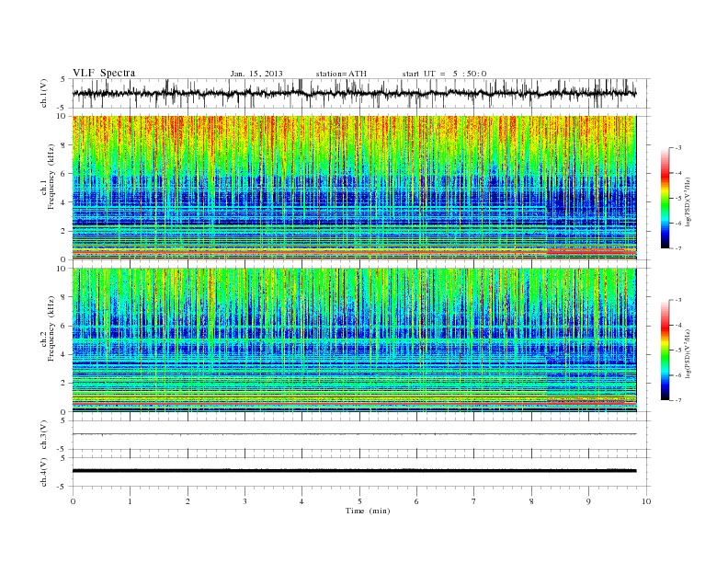Click the 'Time (min)' axis label
The height and width of the screenshot is (563, 728).
pyautogui.click(x=368, y=511)
